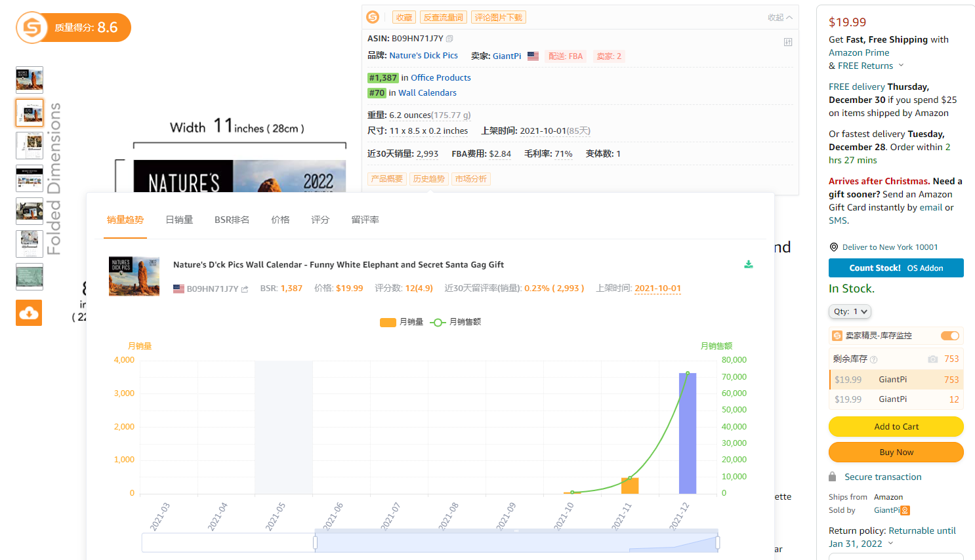975x560 pixels.
Task: Open the 价格 tab
Action: point(280,220)
